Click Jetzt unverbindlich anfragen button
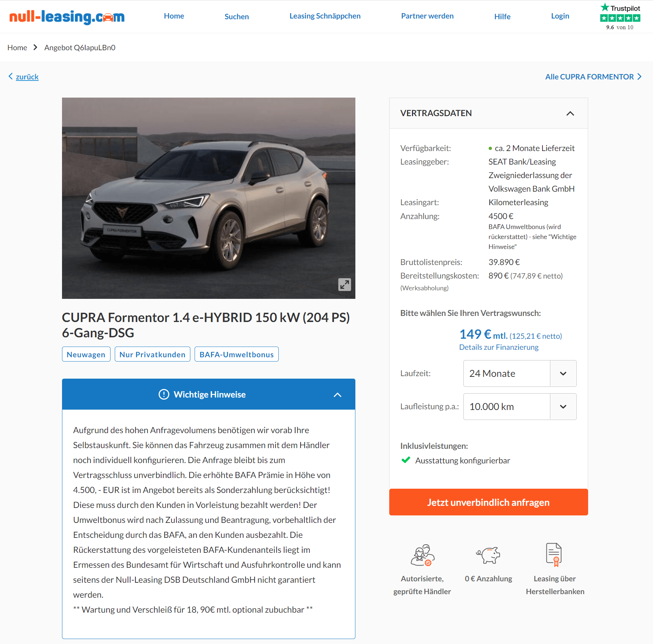653x644 pixels. 488,502
